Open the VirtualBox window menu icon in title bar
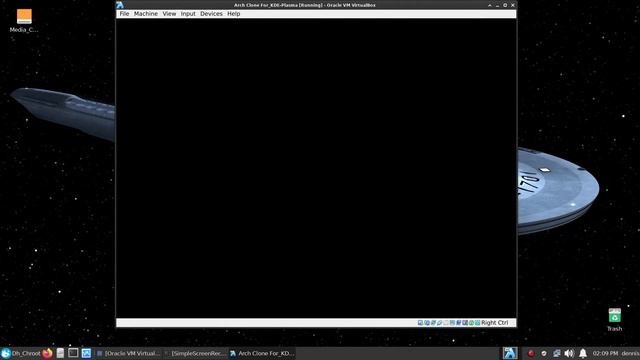This screenshot has width=640, height=360. click(120, 5)
